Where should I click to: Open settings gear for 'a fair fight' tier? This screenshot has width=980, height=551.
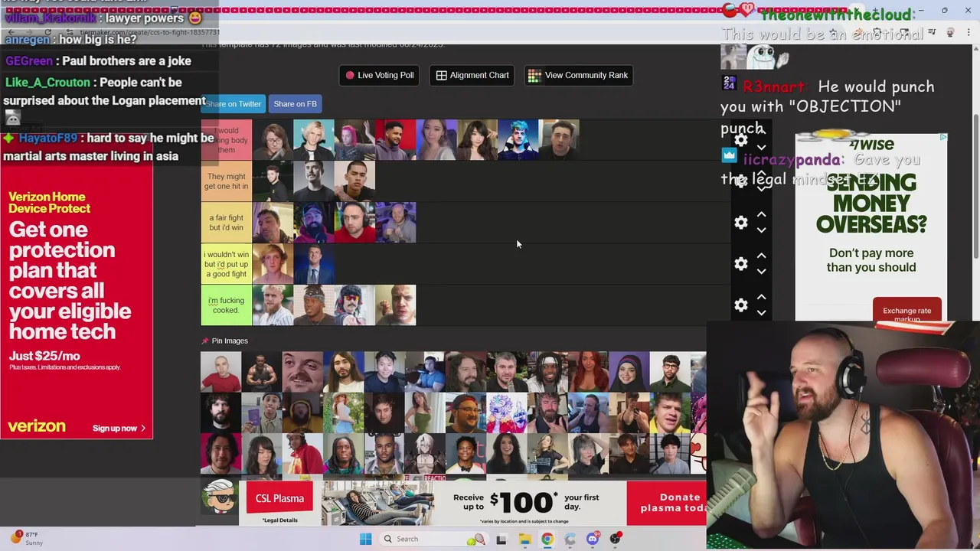click(x=740, y=223)
